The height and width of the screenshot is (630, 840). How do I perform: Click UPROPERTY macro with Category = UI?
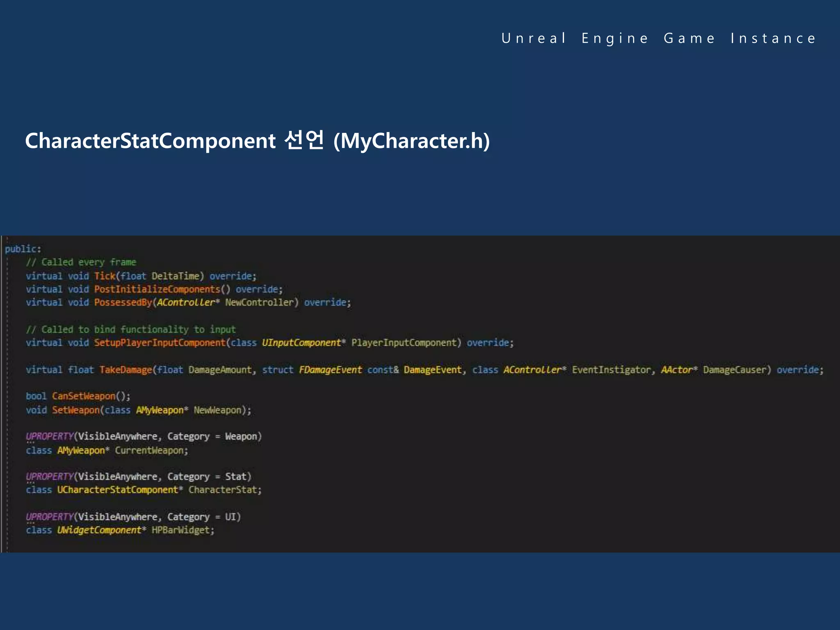[x=133, y=516]
